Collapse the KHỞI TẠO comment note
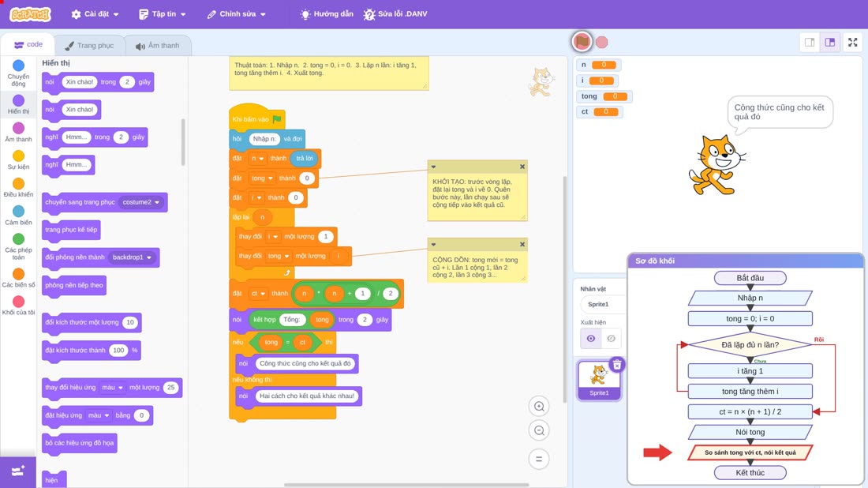This screenshot has width=868, height=488. tap(433, 167)
